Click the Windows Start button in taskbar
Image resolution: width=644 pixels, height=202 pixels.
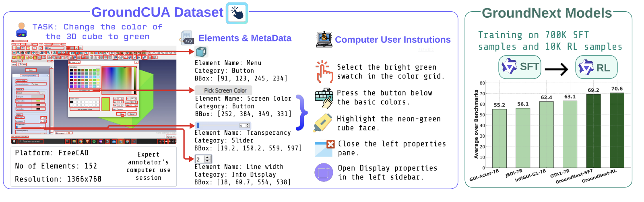pos(14,142)
